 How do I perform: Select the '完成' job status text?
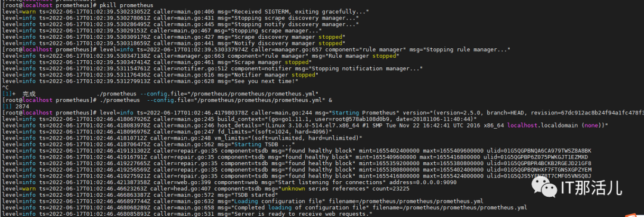[x=29, y=94]
